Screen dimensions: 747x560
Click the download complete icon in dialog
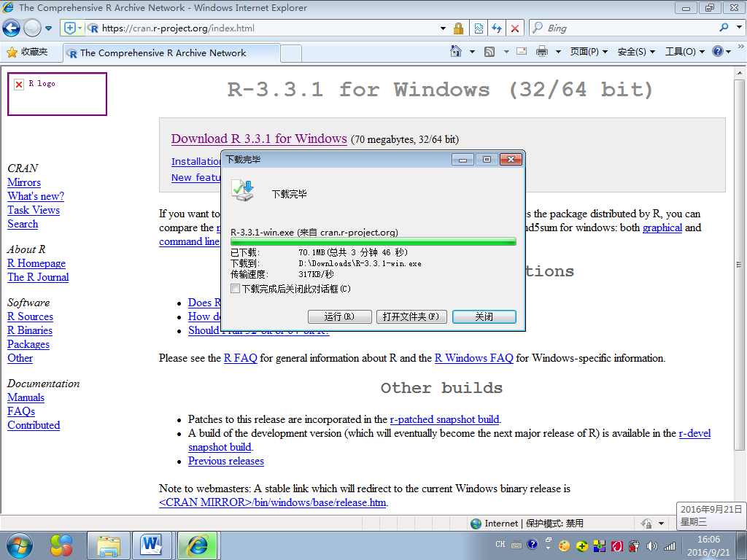243,190
